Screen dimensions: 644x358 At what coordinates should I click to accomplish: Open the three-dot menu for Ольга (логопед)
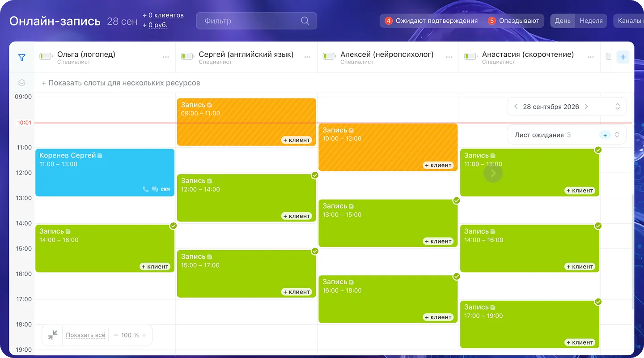pos(166,57)
